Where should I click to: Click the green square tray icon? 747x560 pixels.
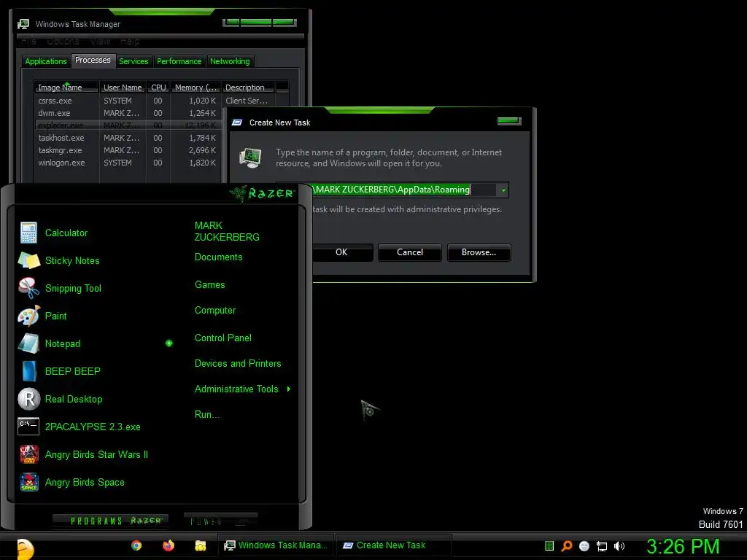[x=549, y=545]
